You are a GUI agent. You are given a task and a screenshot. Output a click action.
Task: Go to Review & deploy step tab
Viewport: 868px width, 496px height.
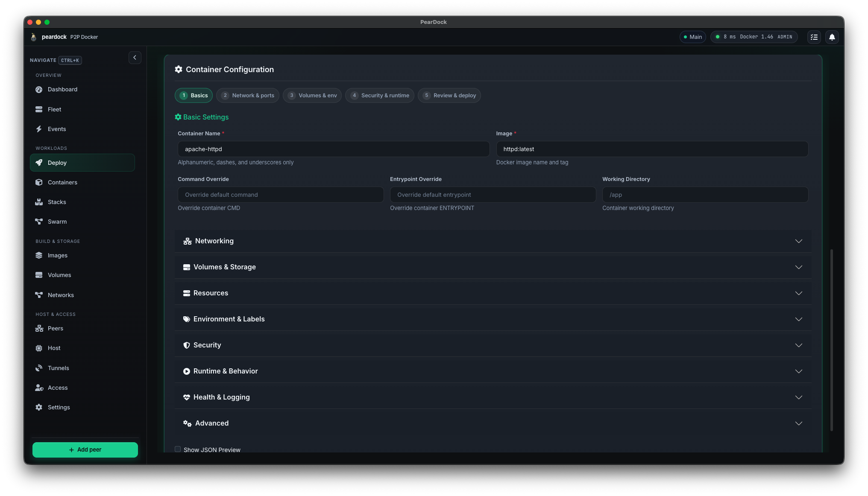tap(449, 96)
